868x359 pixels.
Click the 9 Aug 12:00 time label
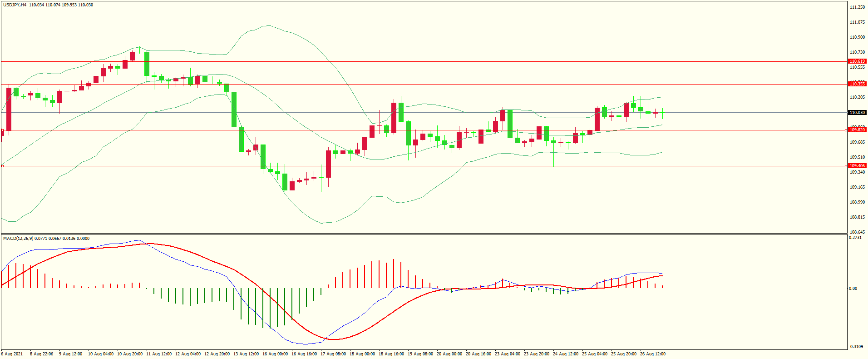[71, 354]
